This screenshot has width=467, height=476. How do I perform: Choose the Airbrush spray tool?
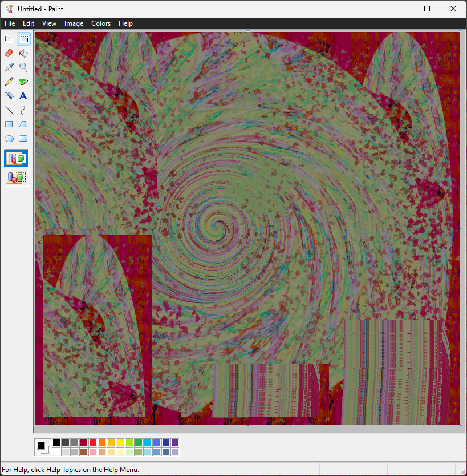(x=23, y=82)
